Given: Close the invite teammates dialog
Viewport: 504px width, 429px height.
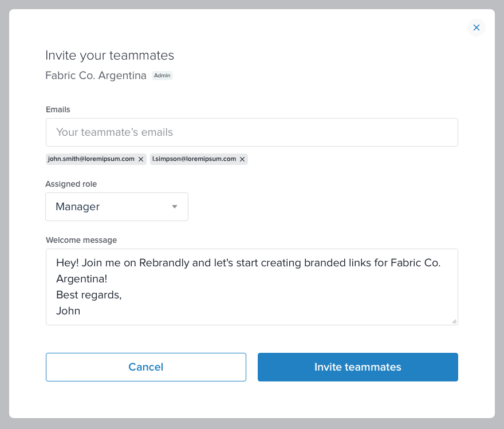Looking at the screenshot, I should coord(476,27).
